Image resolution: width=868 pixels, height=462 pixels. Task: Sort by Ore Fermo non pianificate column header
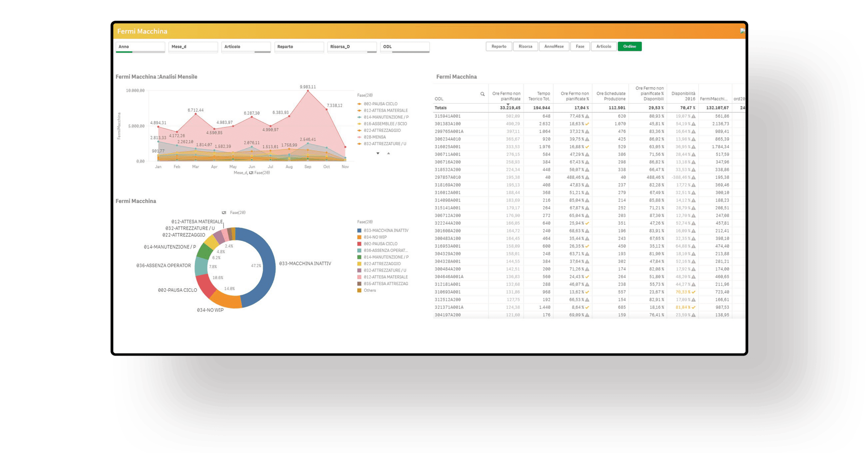click(x=506, y=96)
